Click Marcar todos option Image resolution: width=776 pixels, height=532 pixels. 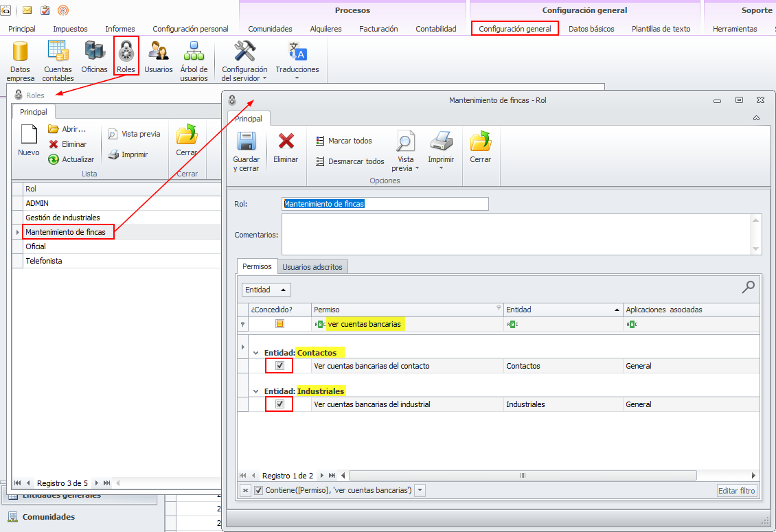pyautogui.click(x=344, y=141)
